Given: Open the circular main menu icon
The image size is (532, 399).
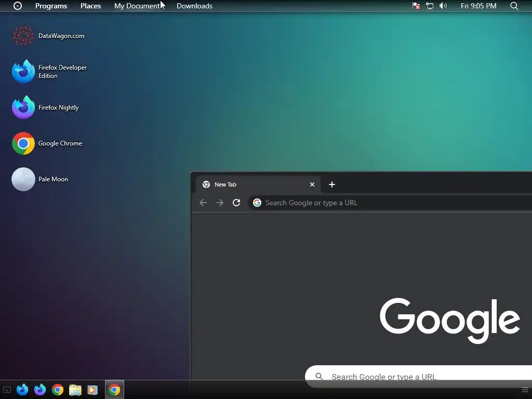Looking at the screenshot, I should (x=18, y=6).
